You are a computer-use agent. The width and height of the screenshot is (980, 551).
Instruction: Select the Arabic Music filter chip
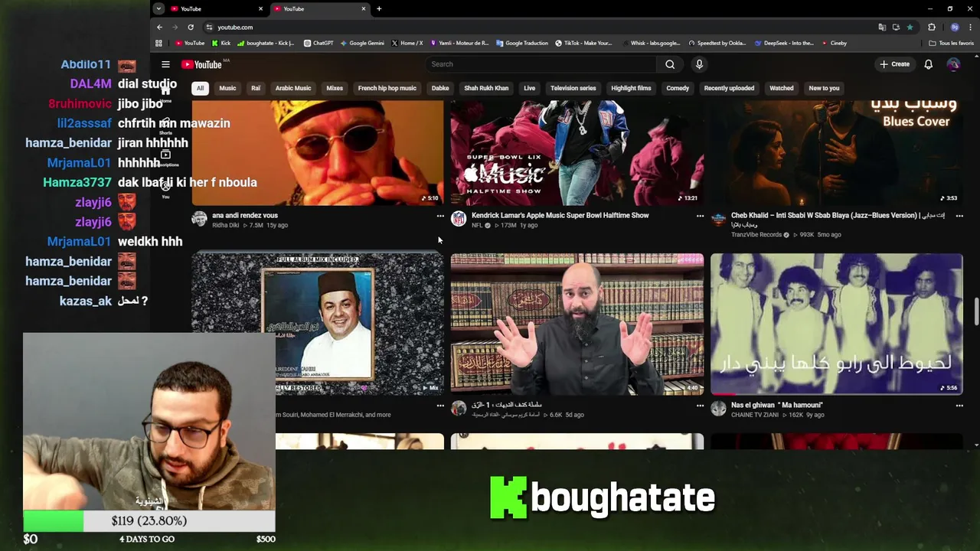click(x=293, y=88)
